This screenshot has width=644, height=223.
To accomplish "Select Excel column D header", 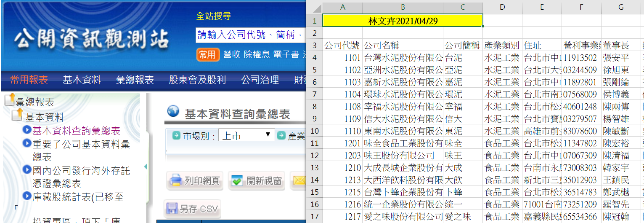I will (x=502, y=7).
